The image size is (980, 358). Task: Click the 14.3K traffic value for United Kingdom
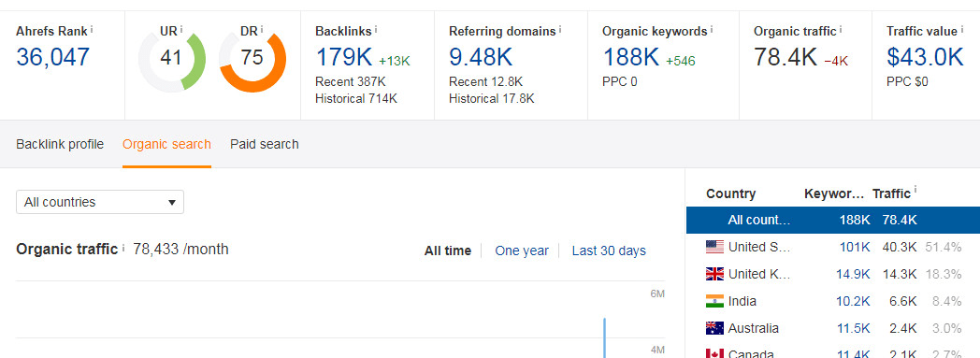point(900,274)
